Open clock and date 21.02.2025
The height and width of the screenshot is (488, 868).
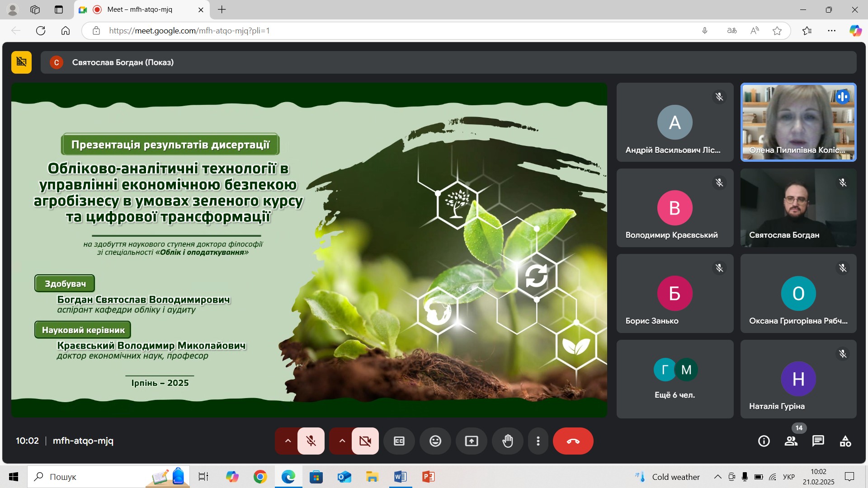click(x=818, y=477)
